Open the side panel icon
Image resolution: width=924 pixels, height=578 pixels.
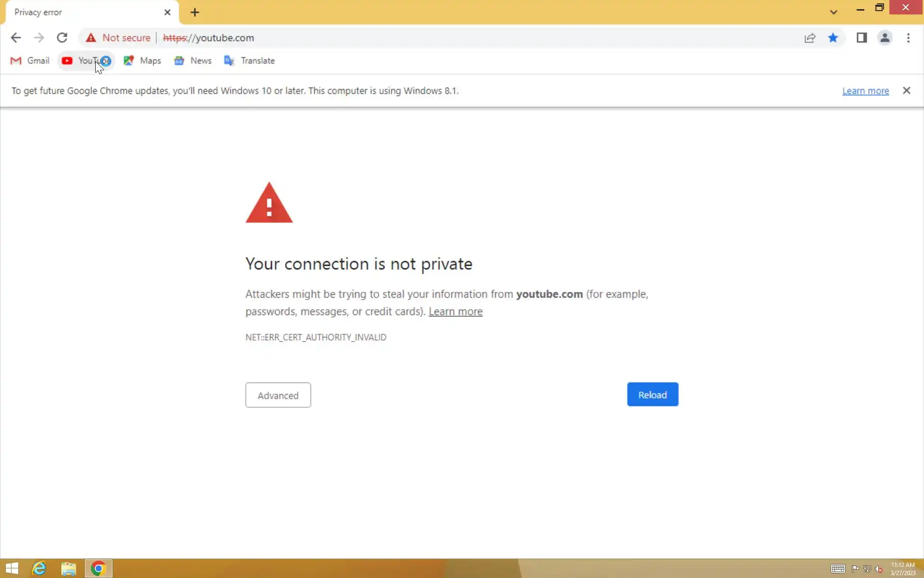[x=861, y=38]
